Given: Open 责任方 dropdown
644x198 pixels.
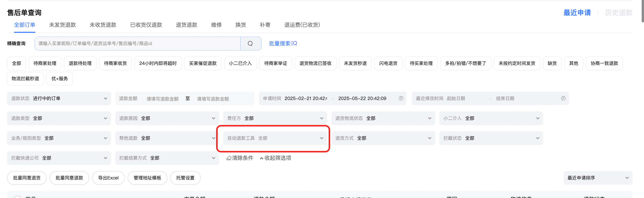Looking at the screenshot, I should click(275, 118).
